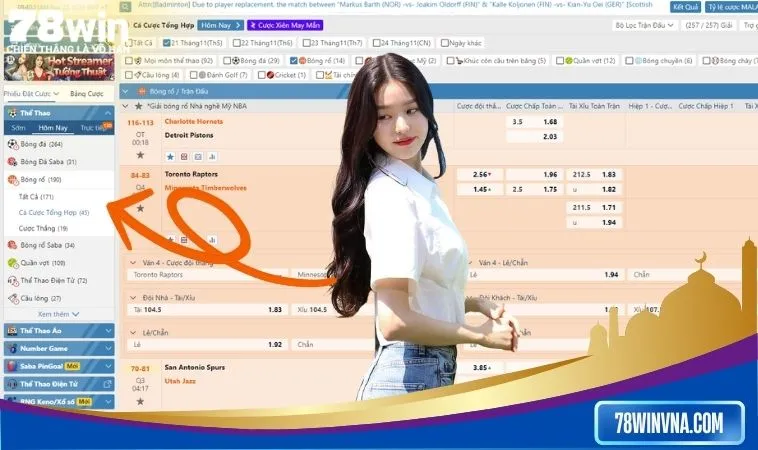Collapse the Giải bóng rổ Nhà nghề Mỹ NBA league
Screen dimensions: 758x450
tap(126, 106)
